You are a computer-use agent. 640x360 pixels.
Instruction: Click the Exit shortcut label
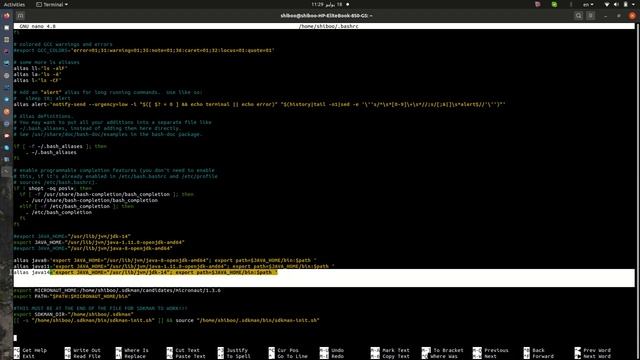point(29,356)
